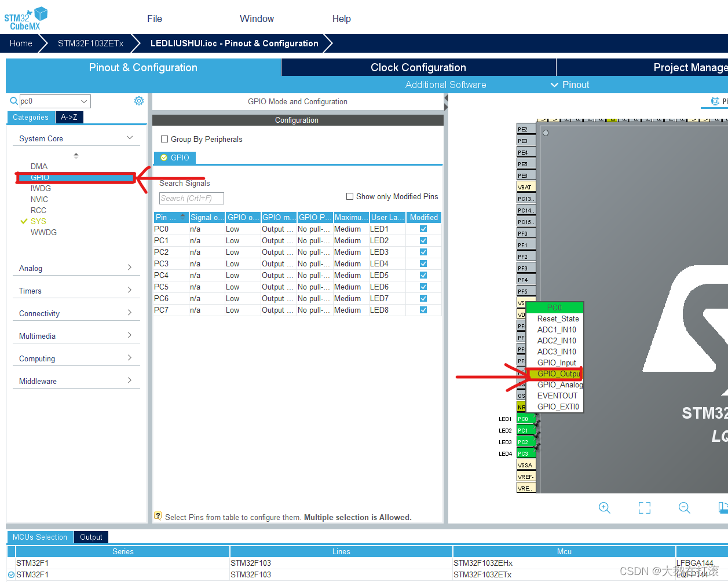This screenshot has height=582, width=728.
Task: Open the File menu
Action: coord(155,19)
